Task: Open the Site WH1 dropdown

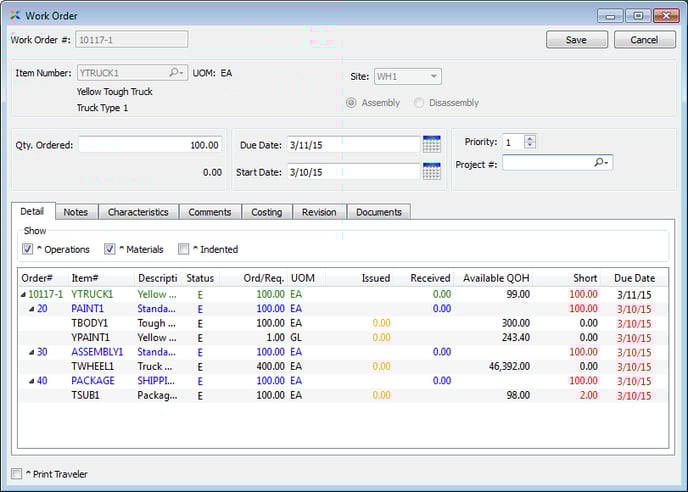Action: (408, 77)
